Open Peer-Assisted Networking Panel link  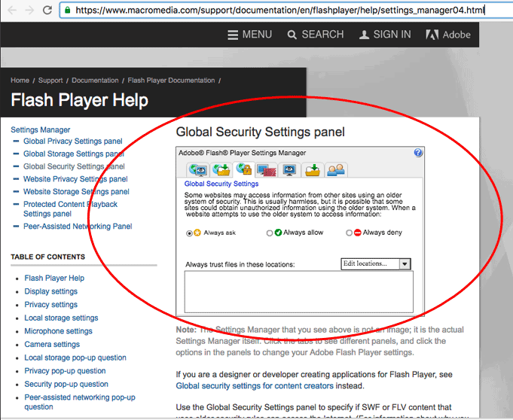(x=78, y=226)
